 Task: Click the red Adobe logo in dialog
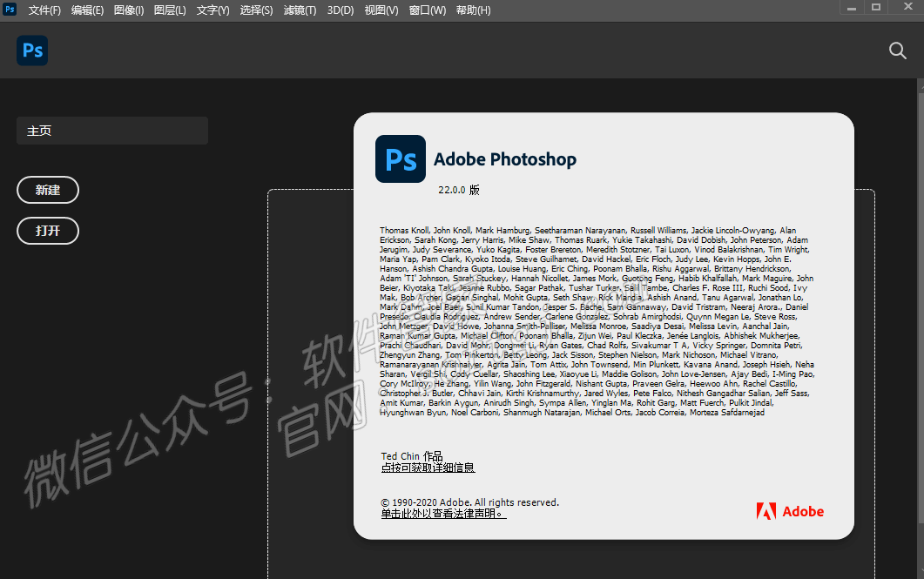point(790,511)
